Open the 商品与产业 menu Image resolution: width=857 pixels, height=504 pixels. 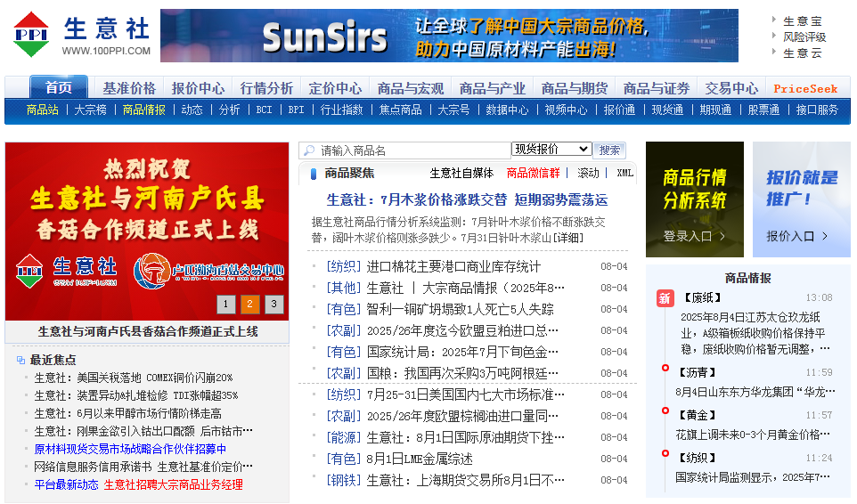point(493,88)
